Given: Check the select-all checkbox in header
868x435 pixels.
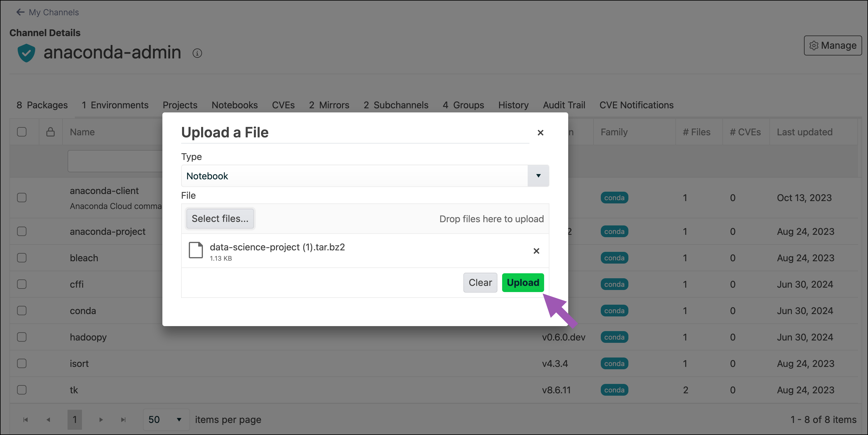Looking at the screenshot, I should tap(22, 132).
